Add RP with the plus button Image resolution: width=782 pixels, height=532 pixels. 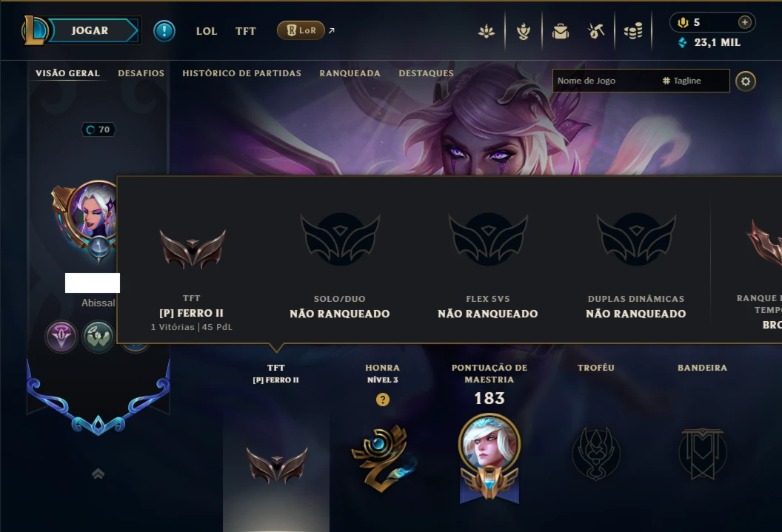point(744,22)
